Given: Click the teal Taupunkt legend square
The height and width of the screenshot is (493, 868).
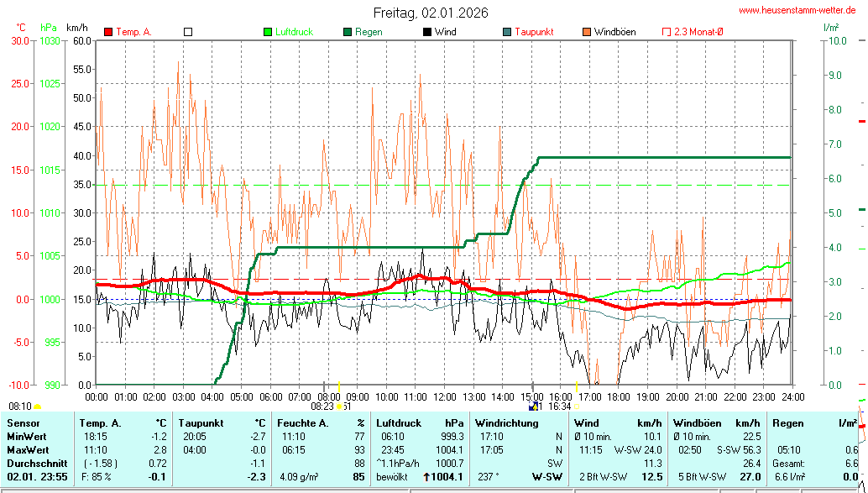Looking at the screenshot, I should coord(507,32).
